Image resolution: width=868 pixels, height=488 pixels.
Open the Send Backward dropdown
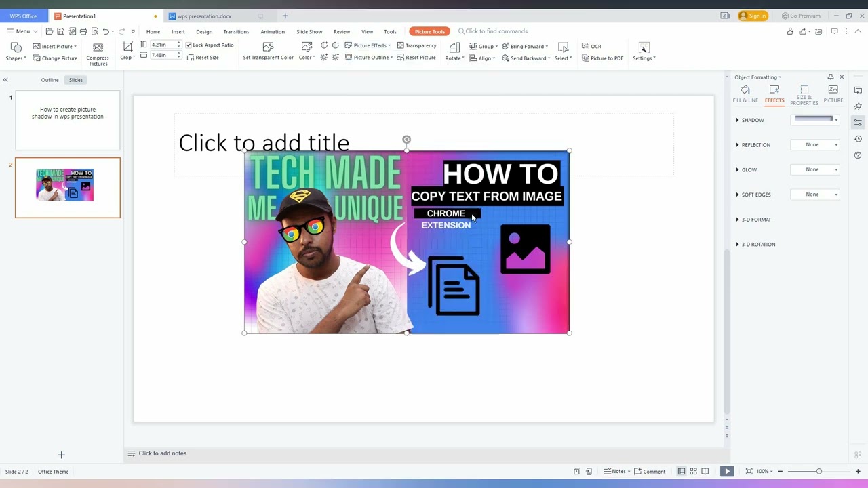tap(526, 58)
